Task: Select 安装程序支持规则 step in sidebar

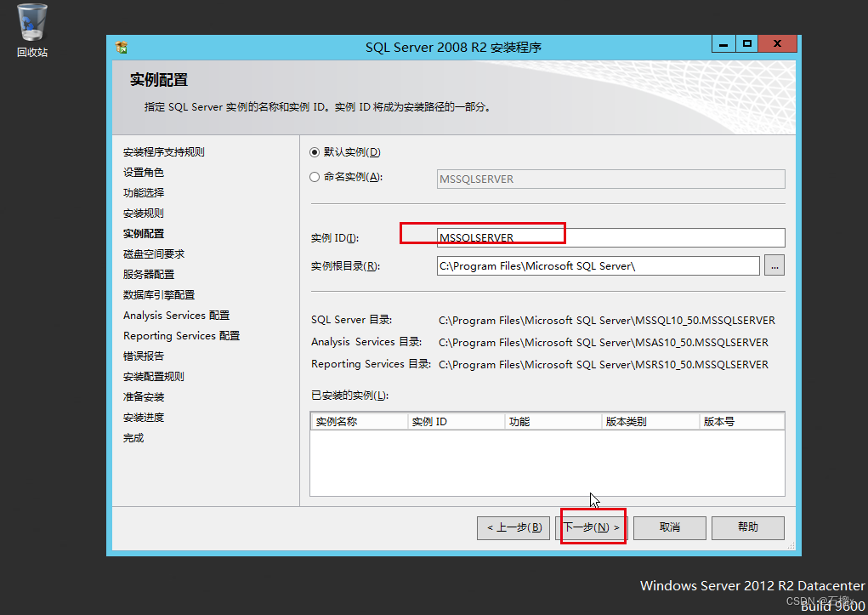Action: (164, 151)
